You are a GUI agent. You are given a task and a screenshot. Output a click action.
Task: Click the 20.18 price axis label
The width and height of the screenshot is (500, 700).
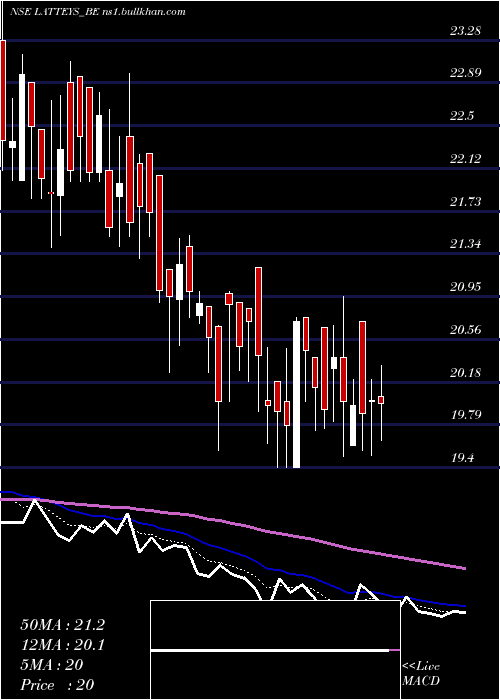(x=465, y=372)
